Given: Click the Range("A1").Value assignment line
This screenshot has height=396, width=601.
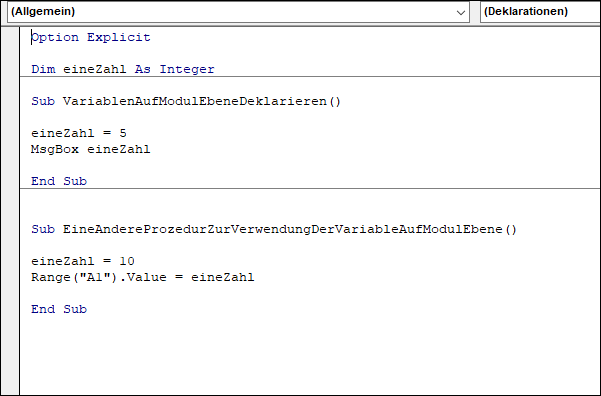Looking at the screenshot, I should point(143,277).
